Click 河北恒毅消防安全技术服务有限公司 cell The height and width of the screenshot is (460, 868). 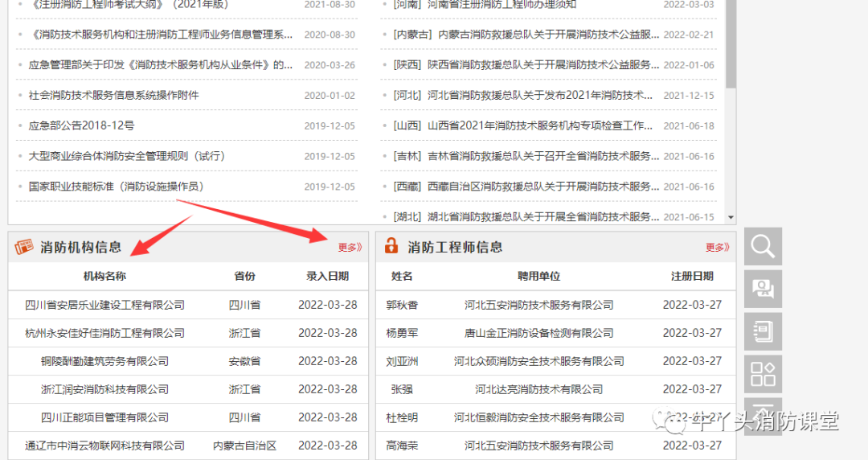coord(538,418)
